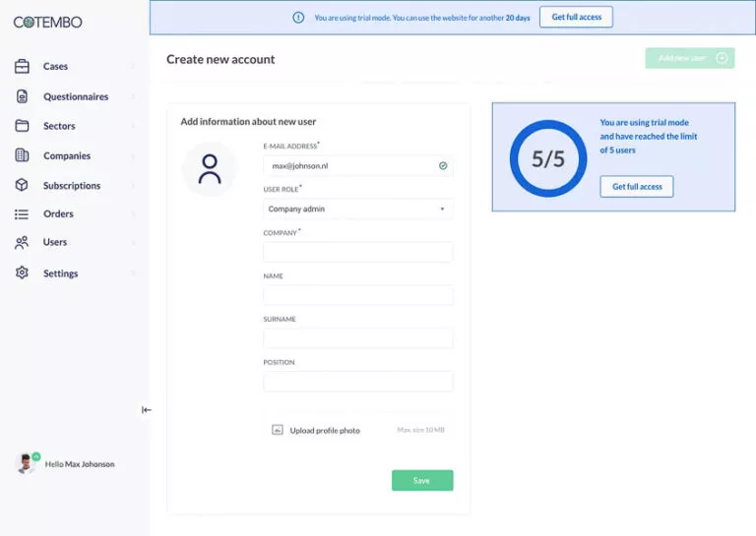Click the plus icon on Add new user
The height and width of the screenshot is (536, 756).
tap(722, 58)
